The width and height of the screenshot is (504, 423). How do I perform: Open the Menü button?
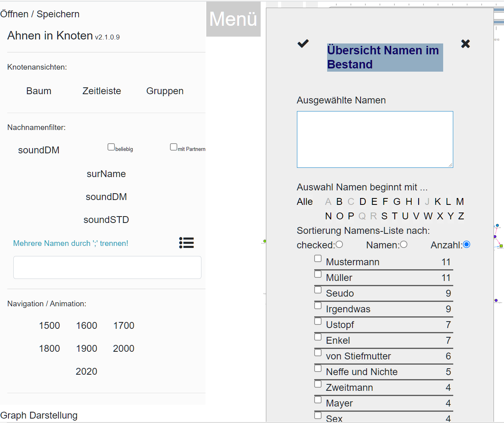pyautogui.click(x=233, y=19)
